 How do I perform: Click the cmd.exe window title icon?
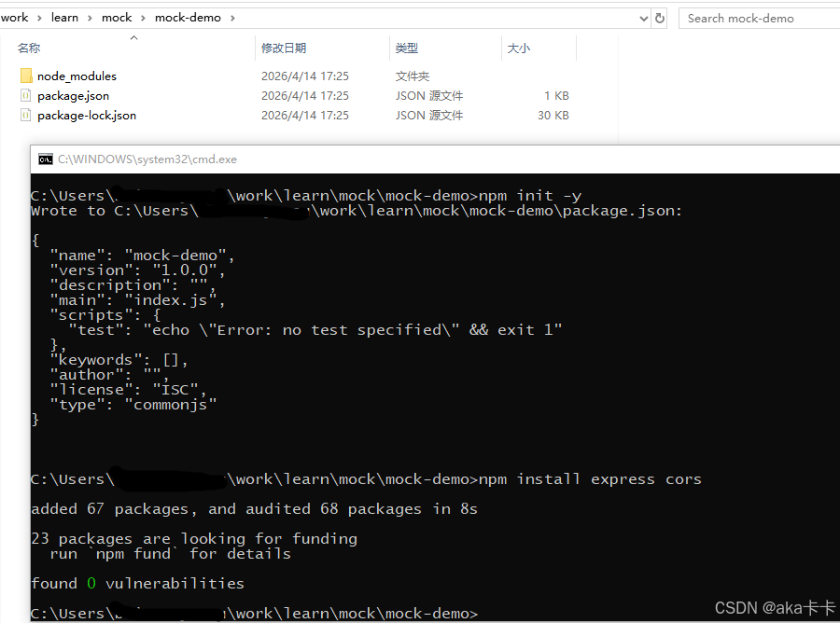point(46,159)
